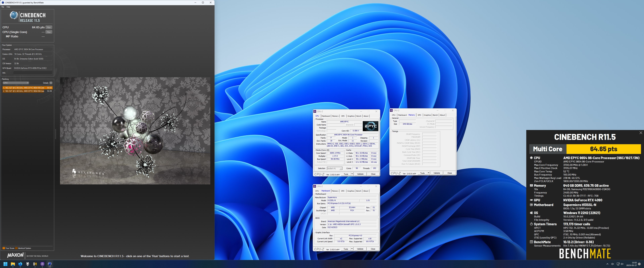Expand the ranking Details arrow
This screenshot has height=268, width=644.
[x=51, y=83]
